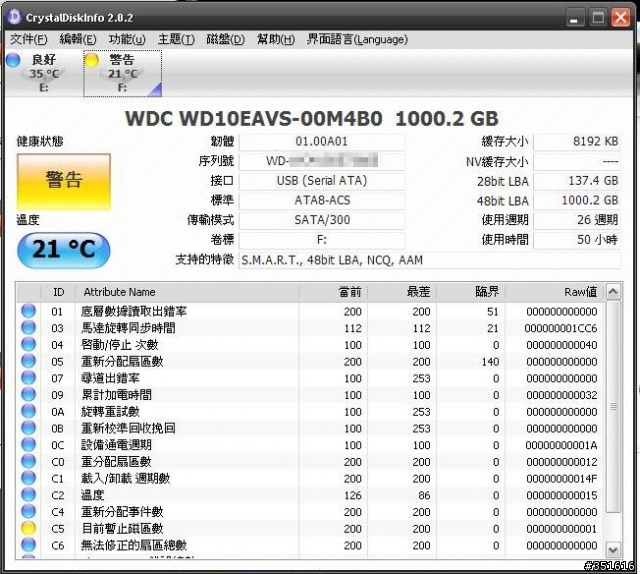640x574 pixels.
Task: Click the 48bit LBA field 1000.2 GB
Action: (577, 200)
